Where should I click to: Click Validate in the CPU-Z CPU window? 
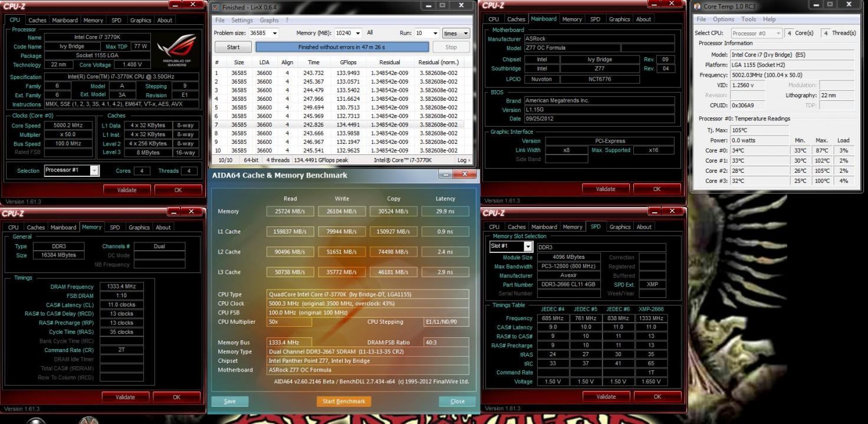[x=126, y=190]
